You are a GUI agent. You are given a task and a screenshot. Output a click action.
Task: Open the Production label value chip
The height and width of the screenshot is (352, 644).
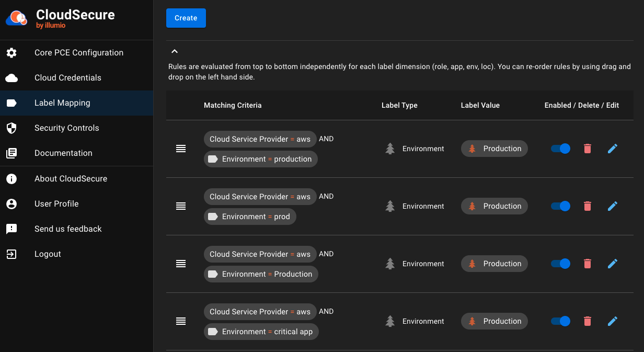494,149
